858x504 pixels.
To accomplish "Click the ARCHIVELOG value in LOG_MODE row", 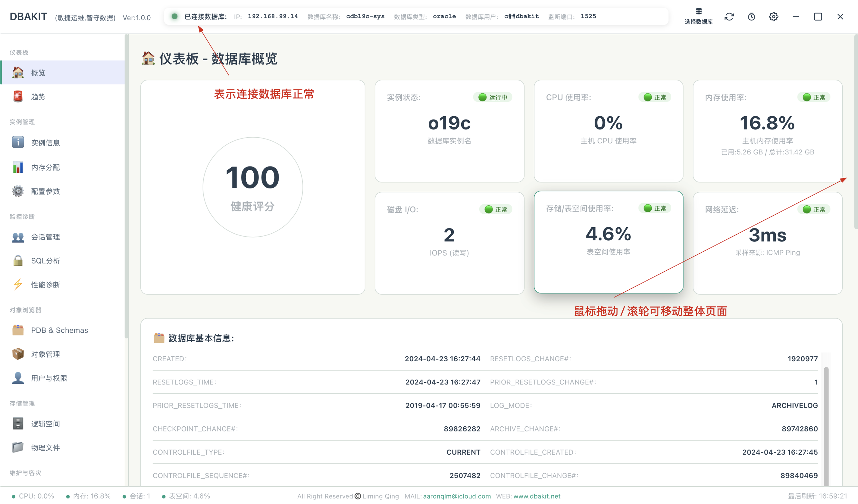I will click(794, 405).
